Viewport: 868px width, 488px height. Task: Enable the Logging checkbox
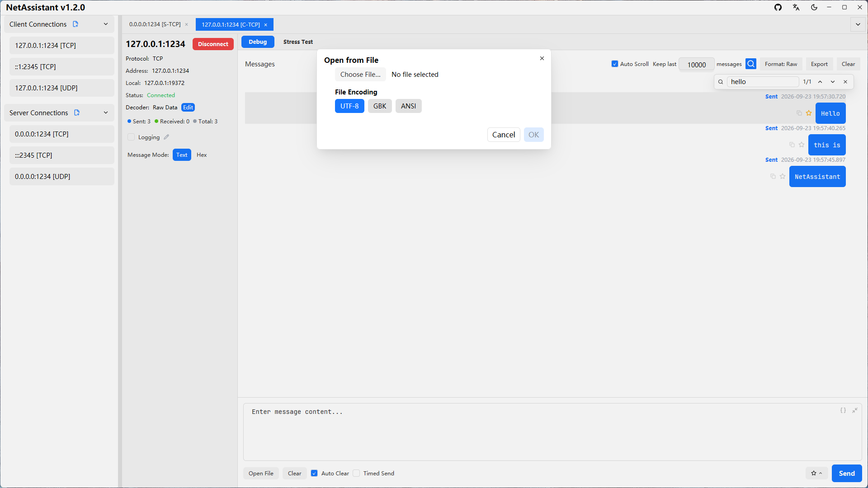coord(131,137)
